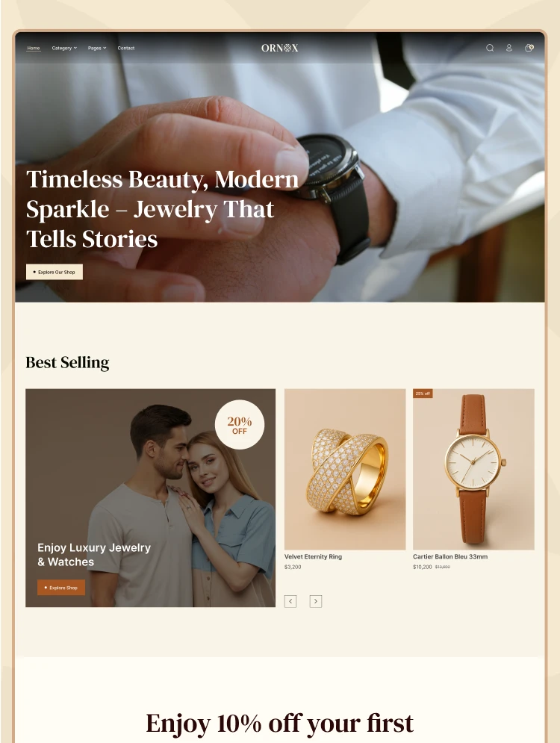This screenshot has width=560, height=743.
Task: Select the brown leather watch image
Action: [x=474, y=469]
